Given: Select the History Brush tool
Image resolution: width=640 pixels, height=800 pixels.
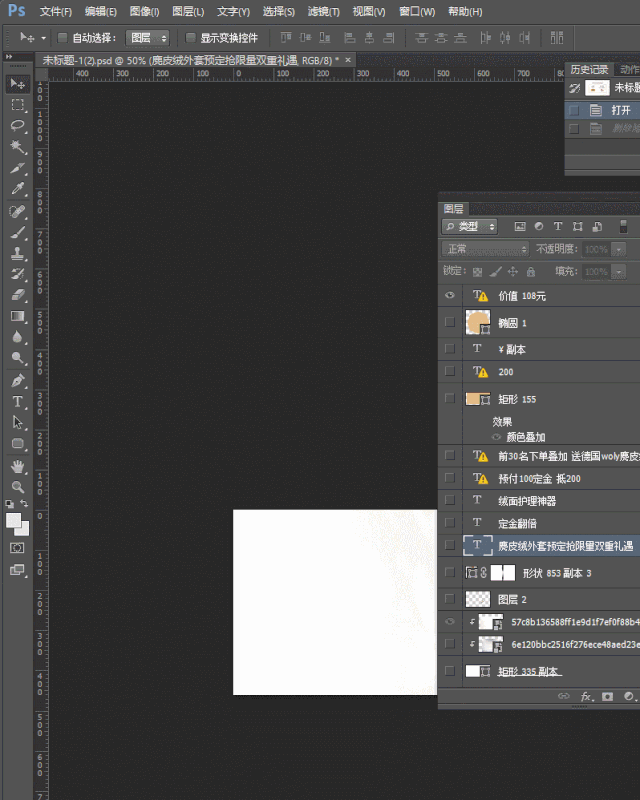Looking at the screenshot, I should coord(17,274).
